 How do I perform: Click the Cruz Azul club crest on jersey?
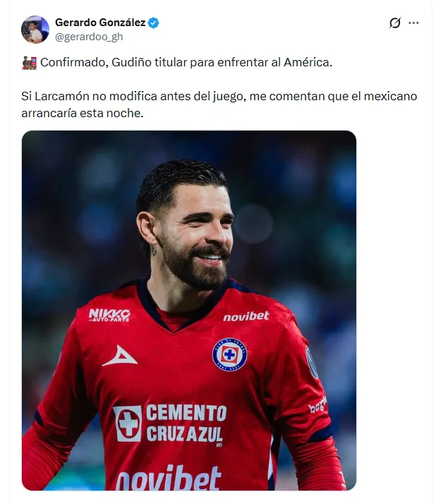click(x=230, y=354)
